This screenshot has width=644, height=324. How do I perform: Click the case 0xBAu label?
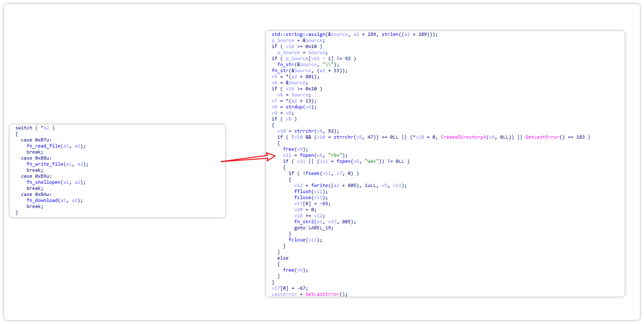(x=36, y=194)
